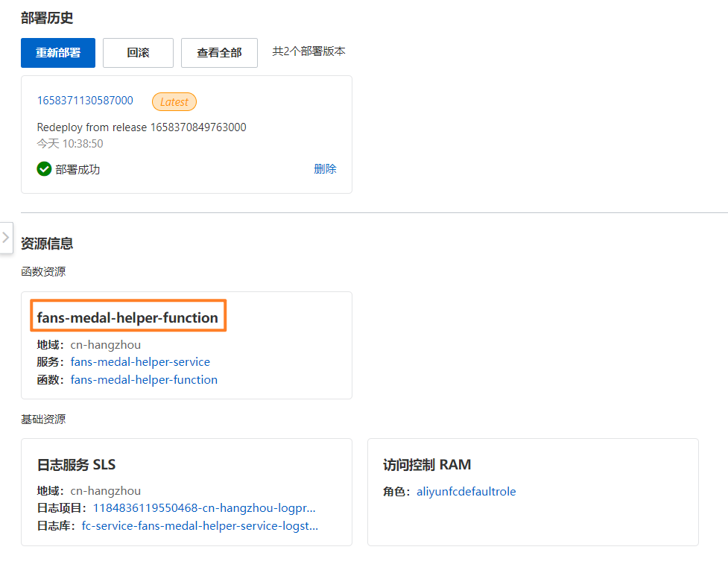Click the 访问控制 RAM card heading

coord(427,465)
